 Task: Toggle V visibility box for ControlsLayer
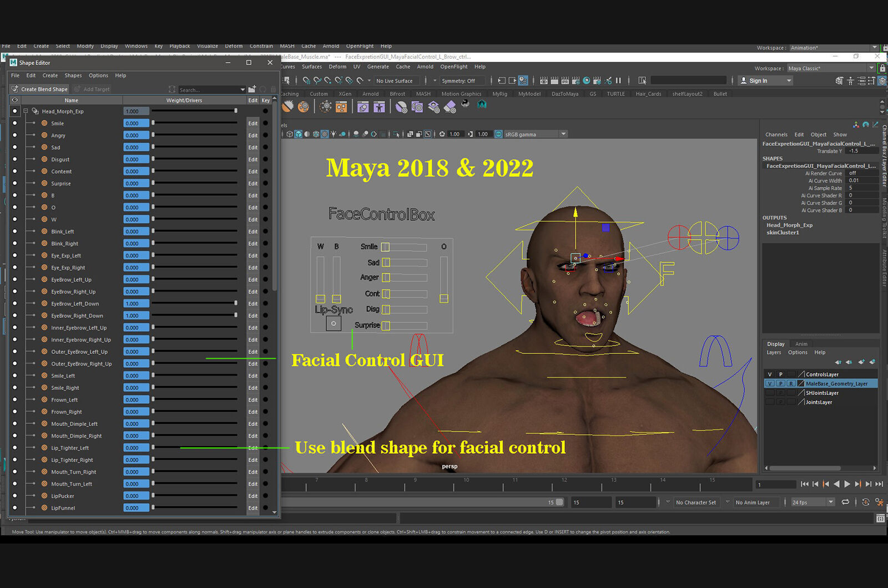pos(769,374)
